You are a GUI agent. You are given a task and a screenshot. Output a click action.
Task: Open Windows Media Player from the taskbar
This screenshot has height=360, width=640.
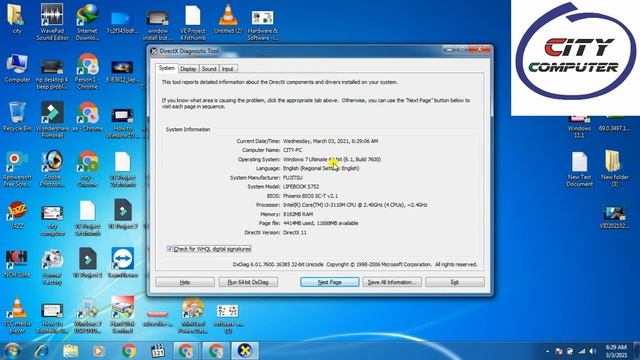pos(98,351)
